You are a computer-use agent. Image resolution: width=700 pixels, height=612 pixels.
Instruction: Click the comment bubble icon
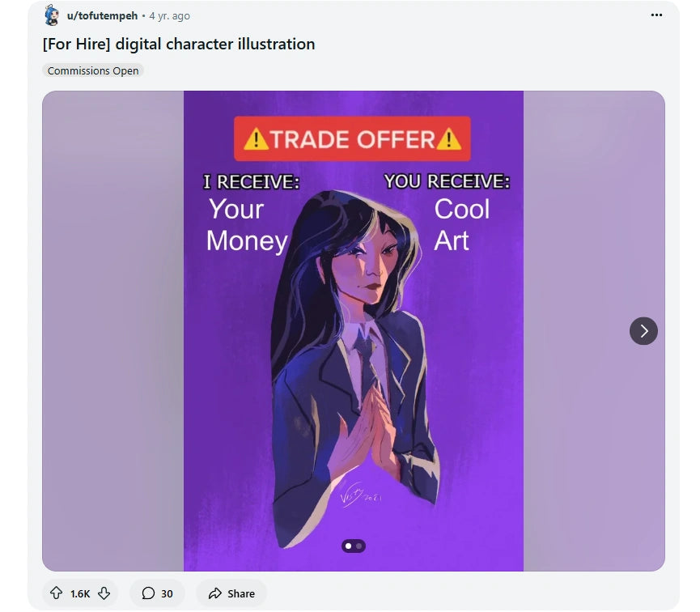[x=148, y=593]
